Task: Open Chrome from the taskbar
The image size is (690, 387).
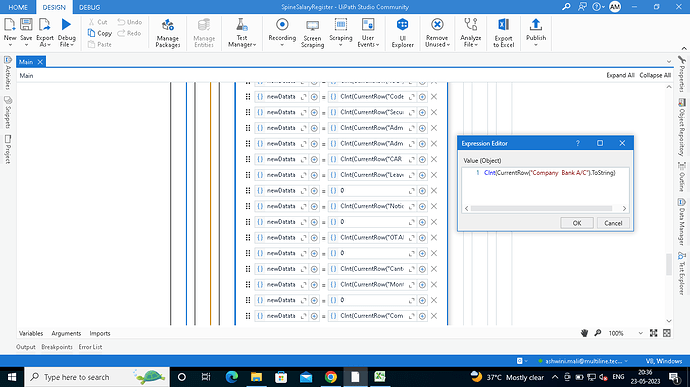Action: [330, 377]
